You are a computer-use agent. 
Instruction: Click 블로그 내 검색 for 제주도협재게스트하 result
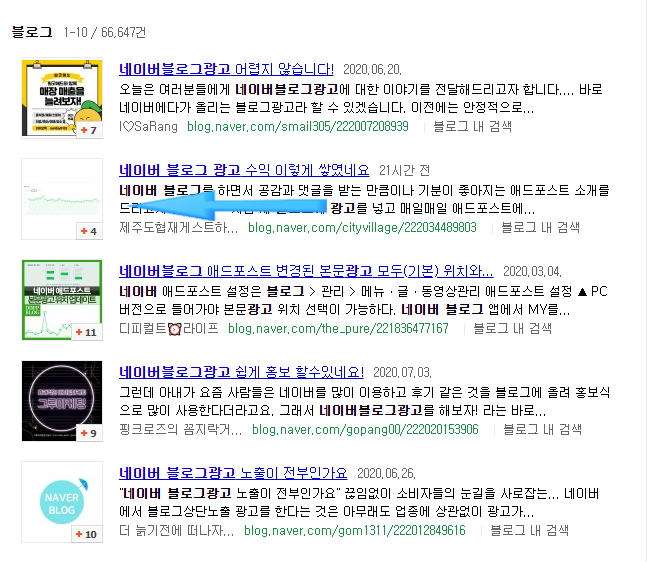click(x=541, y=228)
